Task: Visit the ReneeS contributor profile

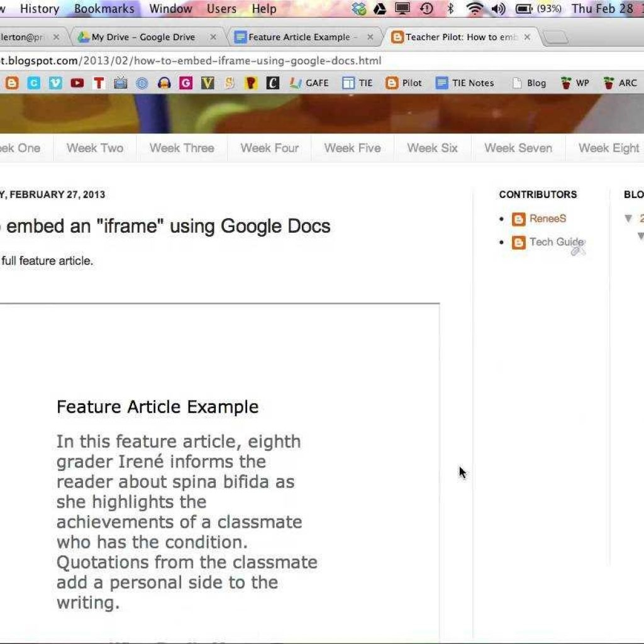Action: click(x=547, y=218)
